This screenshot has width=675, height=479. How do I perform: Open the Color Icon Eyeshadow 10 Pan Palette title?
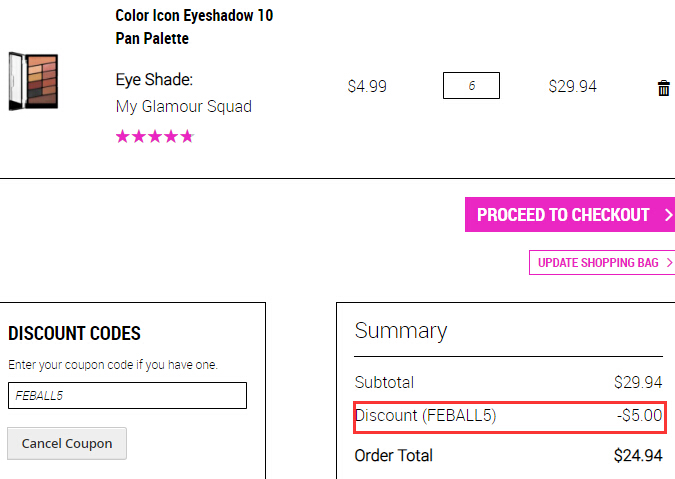tap(194, 27)
